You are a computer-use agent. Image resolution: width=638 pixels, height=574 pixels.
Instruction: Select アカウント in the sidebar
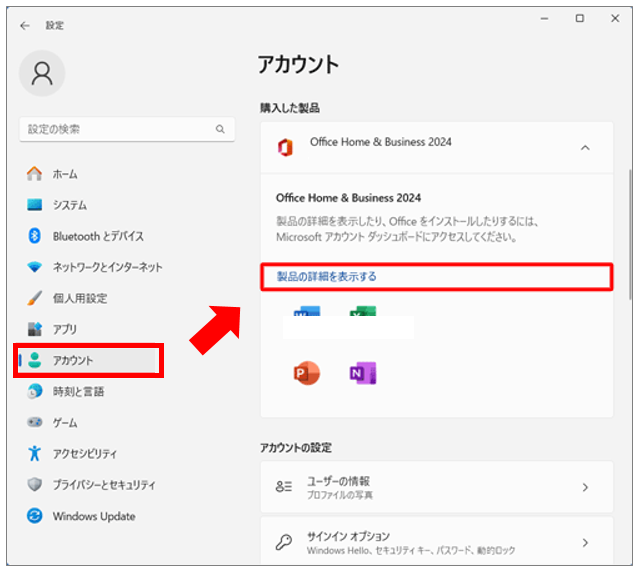tap(89, 360)
